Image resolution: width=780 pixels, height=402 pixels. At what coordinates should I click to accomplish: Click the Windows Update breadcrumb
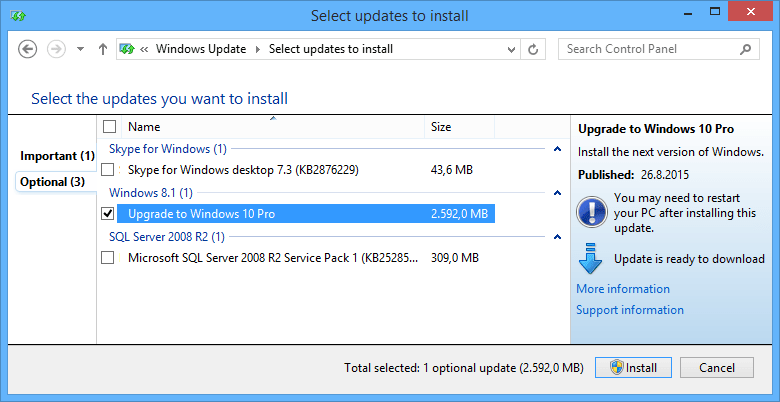(x=201, y=49)
